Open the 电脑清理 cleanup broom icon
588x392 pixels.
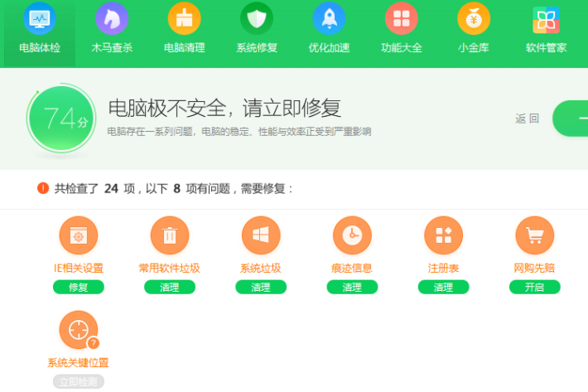[x=184, y=18]
